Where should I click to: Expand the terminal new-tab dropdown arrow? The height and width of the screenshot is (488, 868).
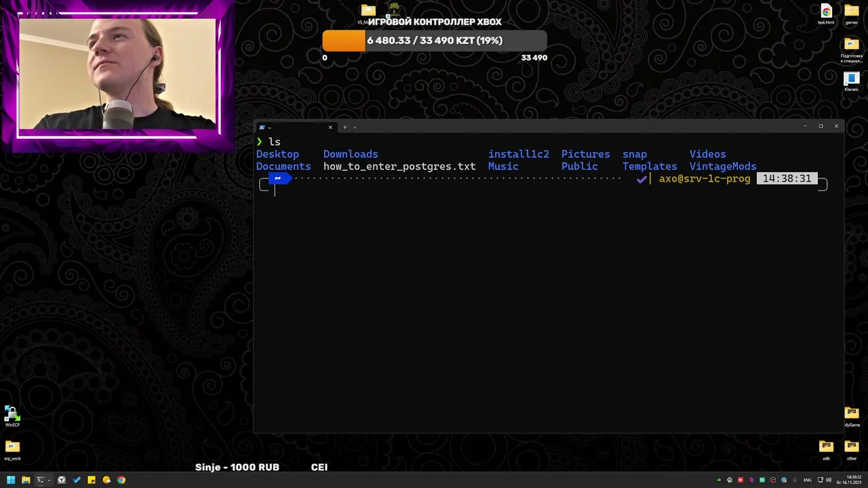coord(354,127)
